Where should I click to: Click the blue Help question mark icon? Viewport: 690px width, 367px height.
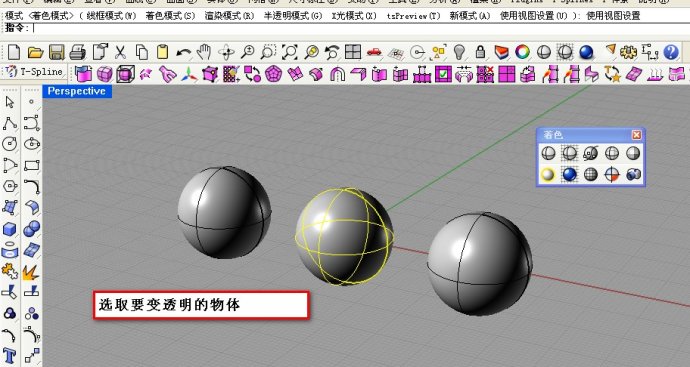(x=671, y=52)
